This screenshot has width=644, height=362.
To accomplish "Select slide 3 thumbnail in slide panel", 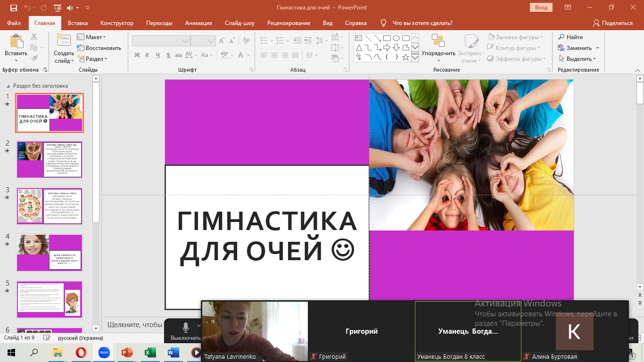I will point(50,206).
